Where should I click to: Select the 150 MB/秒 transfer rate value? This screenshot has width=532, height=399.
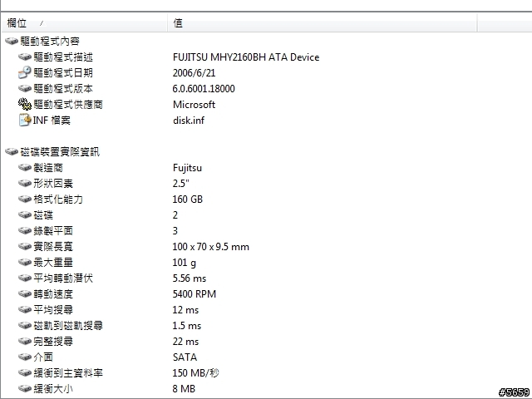pyautogui.click(x=196, y=373)
